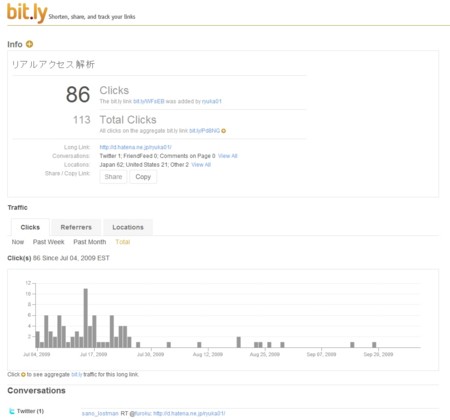Click the 113 Total Clicks count
The image size is (450, 420).
tap(82, 120)
